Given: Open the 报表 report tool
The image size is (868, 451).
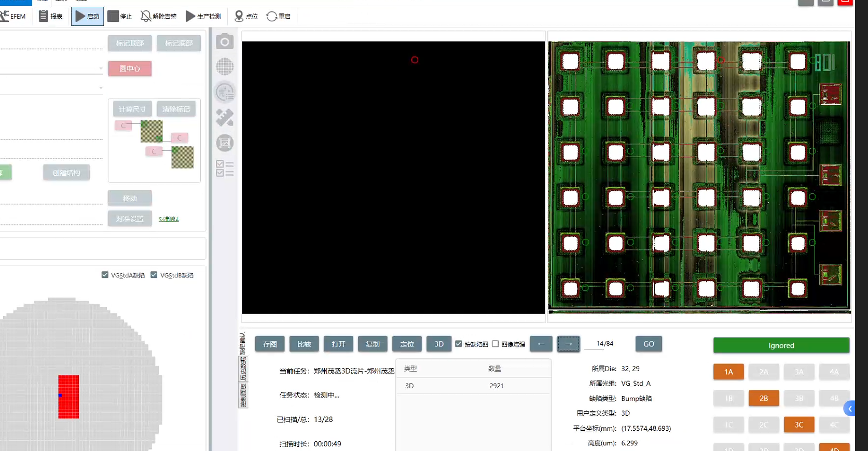Looking at the screenshot, I should click(51, 16).
